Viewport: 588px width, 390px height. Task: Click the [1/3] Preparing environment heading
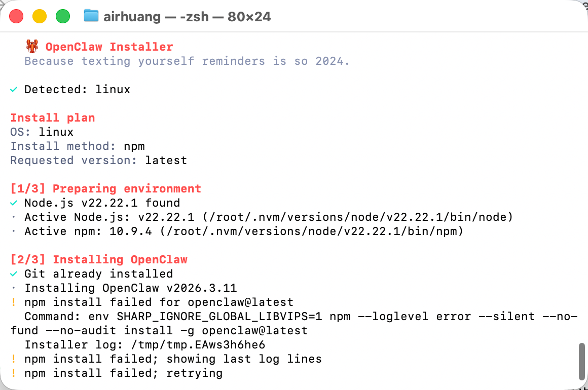click(106, 189)
